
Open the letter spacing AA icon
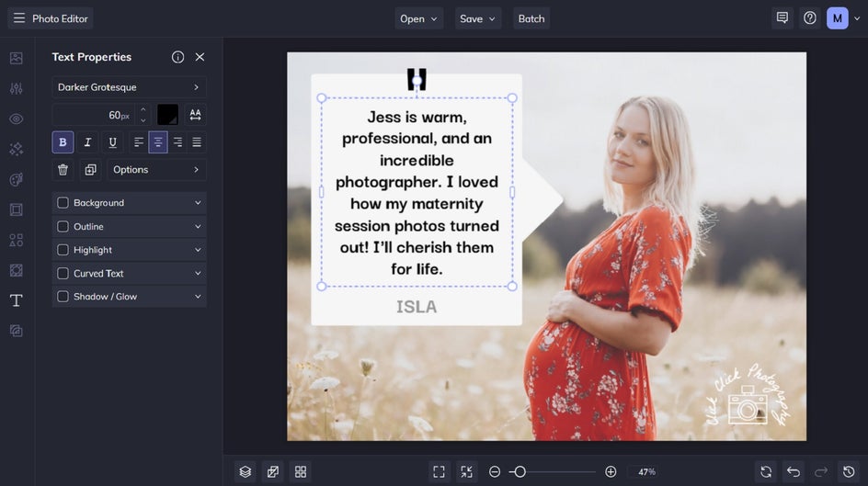[x=196, y=115]
